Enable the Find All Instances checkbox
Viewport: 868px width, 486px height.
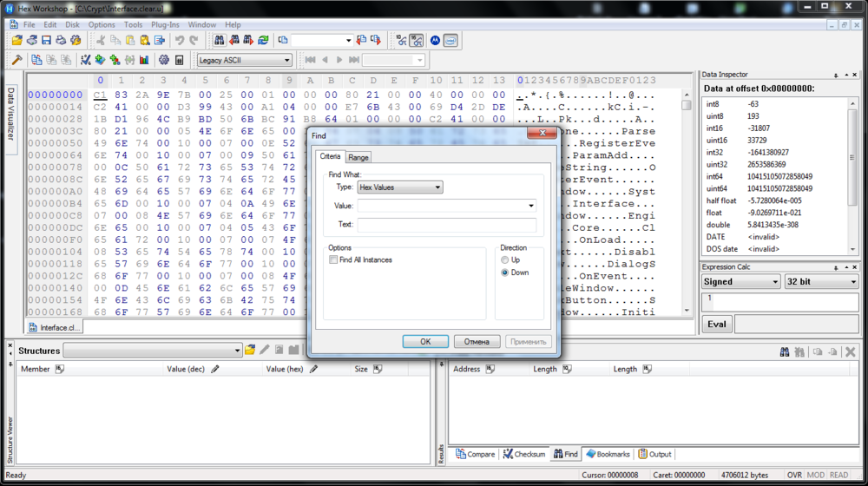pos(333,260)
